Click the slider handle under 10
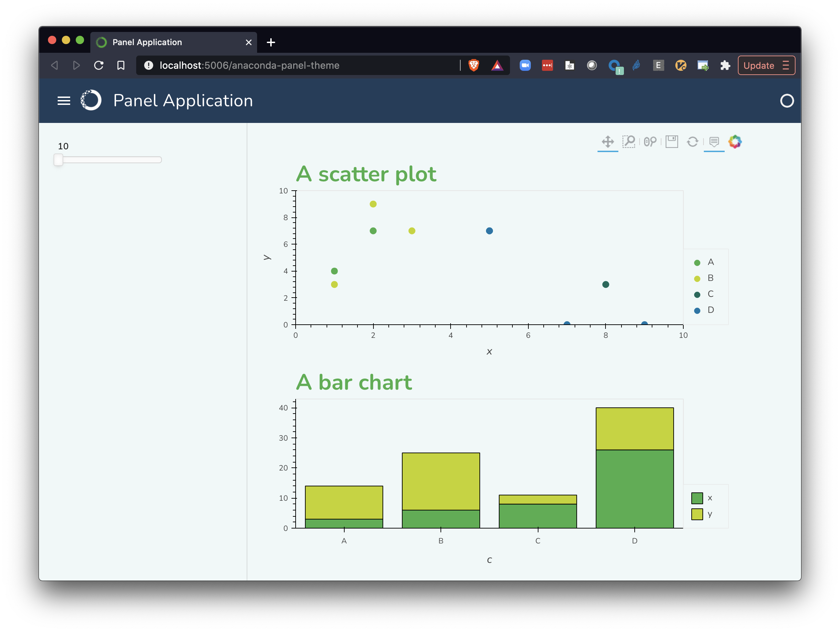840x632 pixels. [x=58, y=160]
